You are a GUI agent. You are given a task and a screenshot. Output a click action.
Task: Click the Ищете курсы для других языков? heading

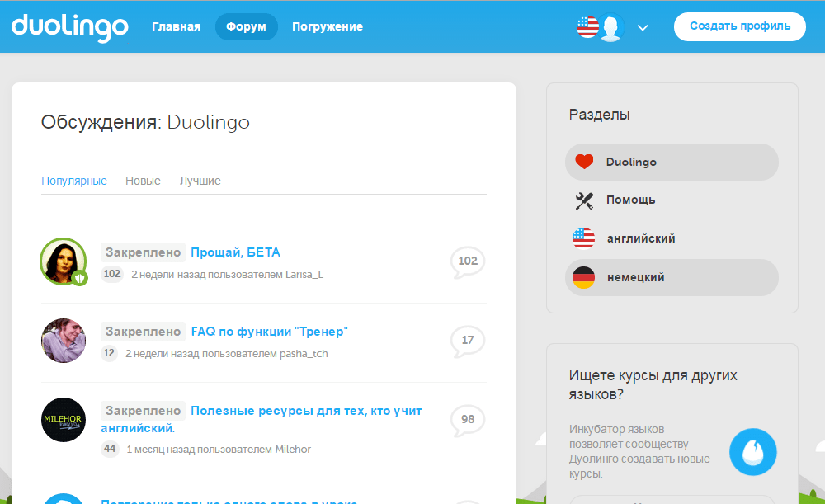(653, 384)
